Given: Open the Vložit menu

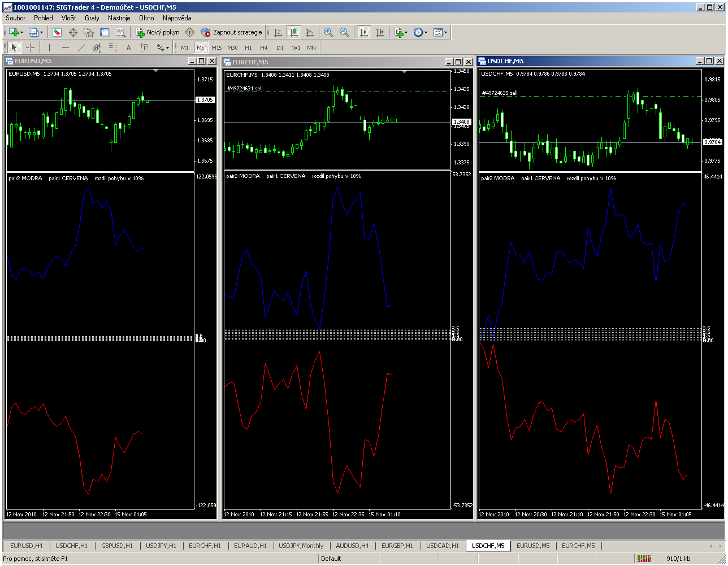Looking at the screenshot, I should coord(69,18).
